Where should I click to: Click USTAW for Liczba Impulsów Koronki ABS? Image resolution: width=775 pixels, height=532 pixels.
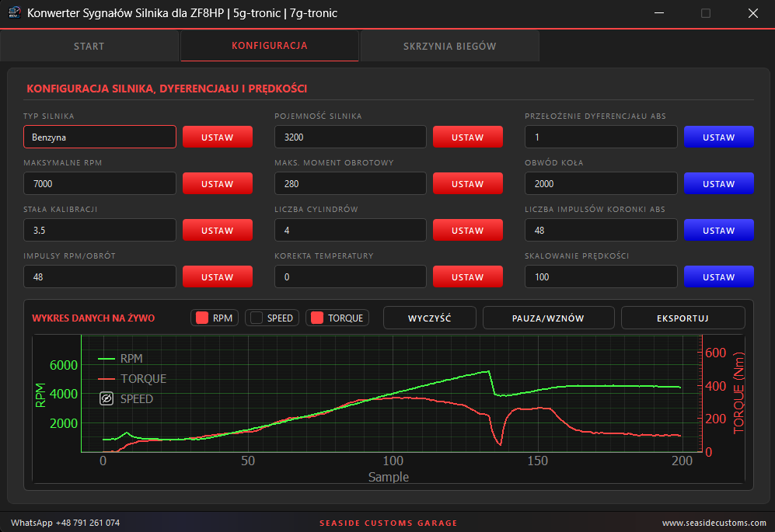tap(719, 230)
